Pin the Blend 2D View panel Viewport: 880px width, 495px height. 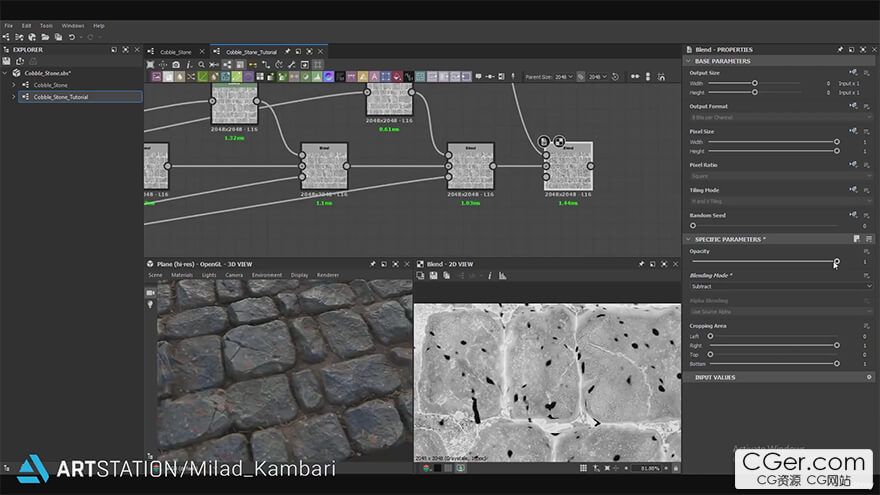[x=641, y=264]
